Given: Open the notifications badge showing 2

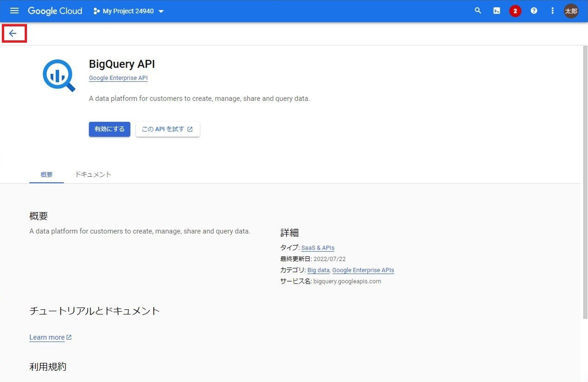Looking at the screenshot, I should pyautogui.click(x=515, y=11).
